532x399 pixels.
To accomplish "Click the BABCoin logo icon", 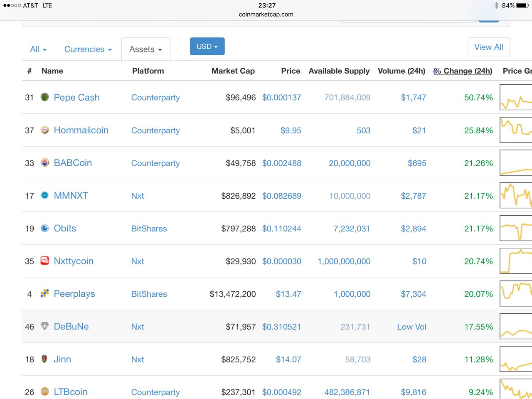I will pyautogui.click(x=45, y=163).
